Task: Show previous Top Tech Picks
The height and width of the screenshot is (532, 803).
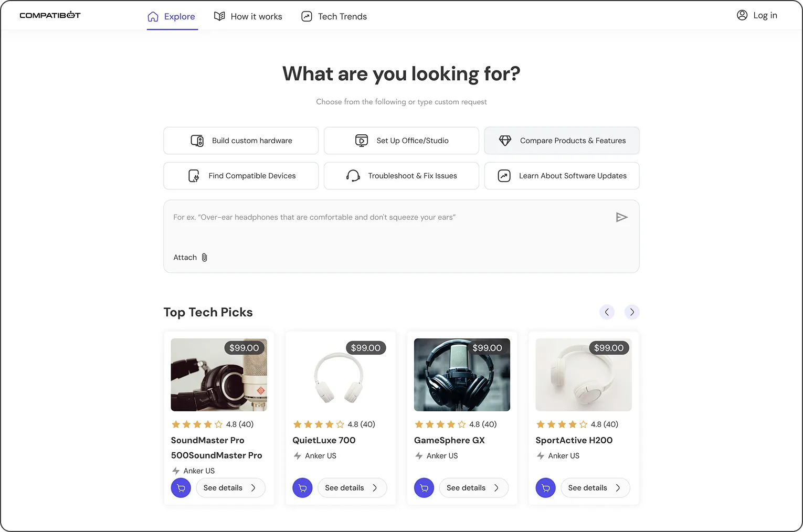Action: (607, 312)
